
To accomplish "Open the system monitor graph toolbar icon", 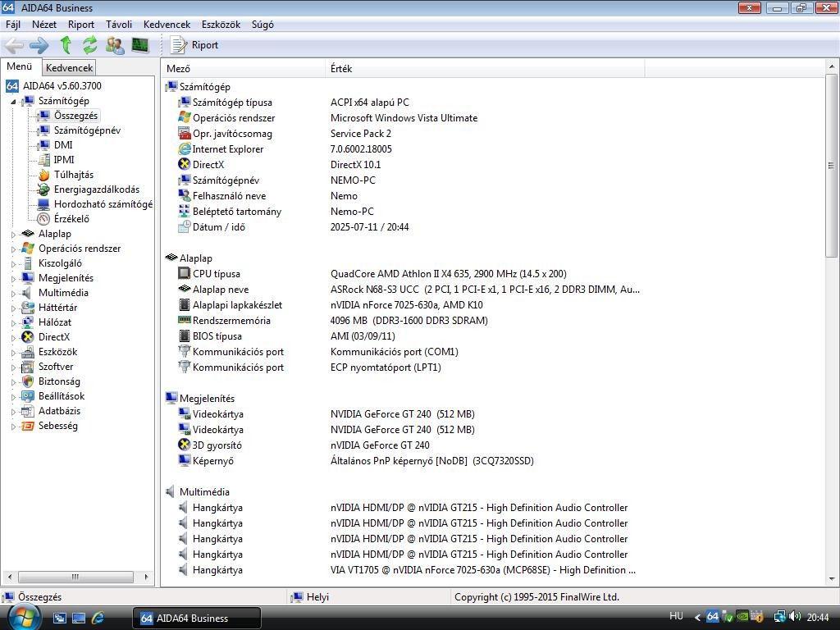I will click(139, 45).
